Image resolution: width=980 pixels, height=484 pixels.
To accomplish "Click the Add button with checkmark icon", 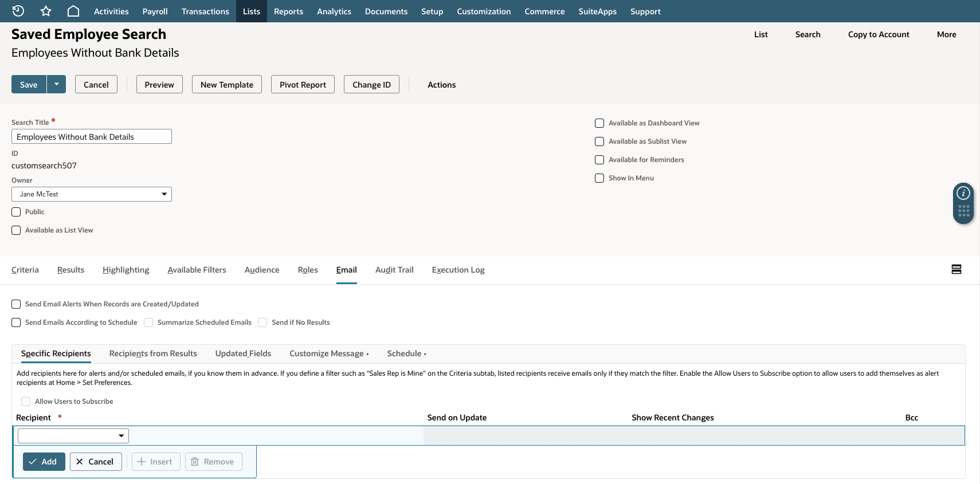I will [x=44, y=462].
